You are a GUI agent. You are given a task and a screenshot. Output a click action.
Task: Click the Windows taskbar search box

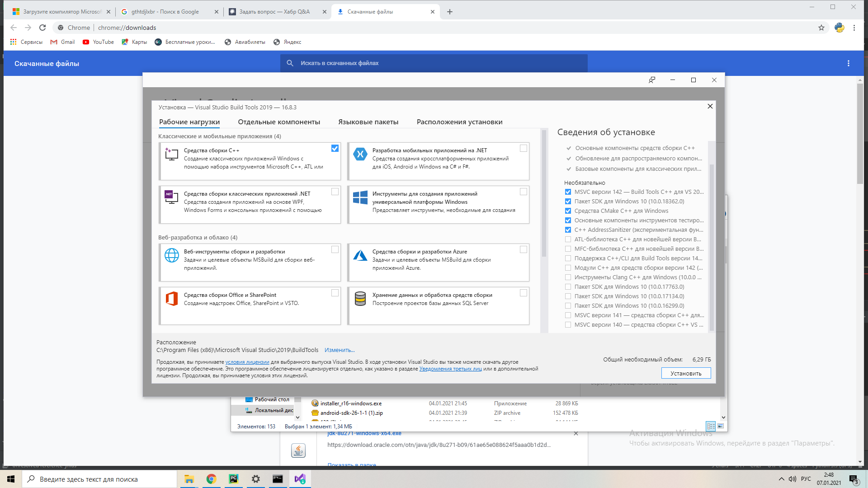tap(99, 479)
